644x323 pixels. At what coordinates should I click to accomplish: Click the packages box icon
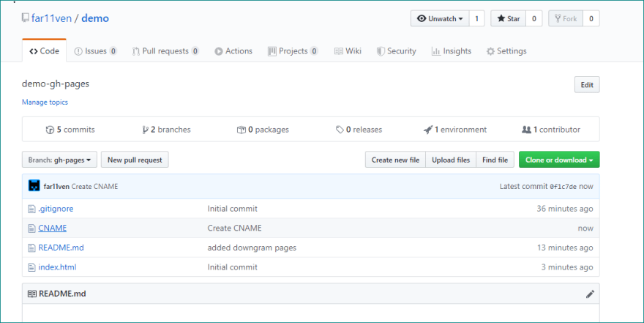241,130
